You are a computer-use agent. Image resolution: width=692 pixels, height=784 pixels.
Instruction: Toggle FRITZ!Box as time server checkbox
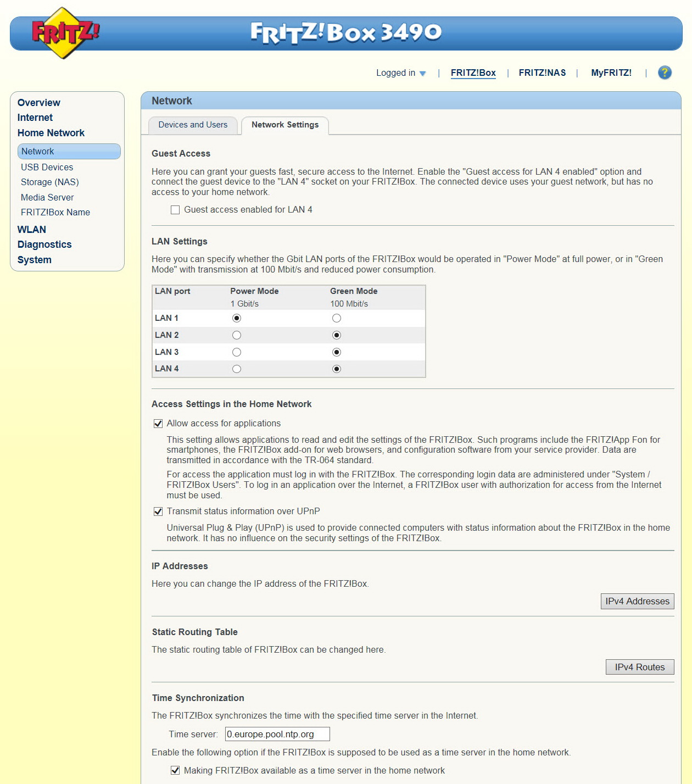coord(175,771)
